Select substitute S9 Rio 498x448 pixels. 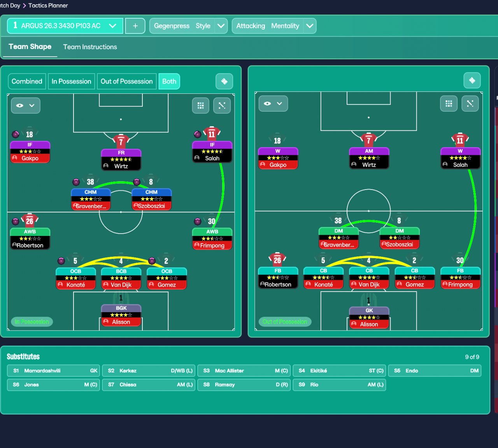[339, 385]
